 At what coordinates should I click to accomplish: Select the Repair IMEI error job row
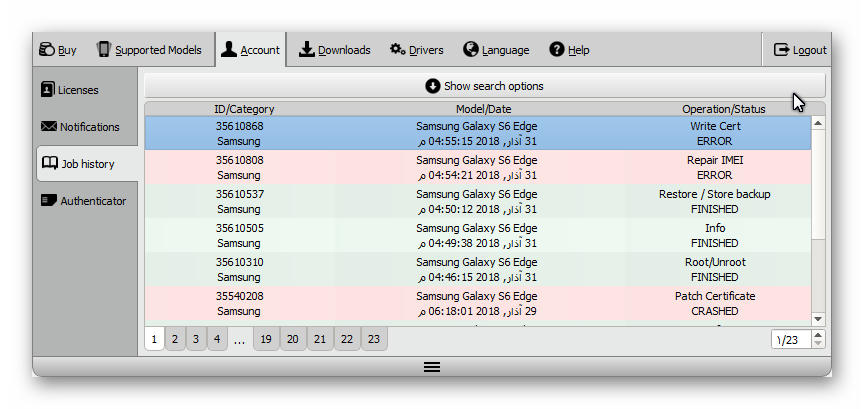pos(477,167)
